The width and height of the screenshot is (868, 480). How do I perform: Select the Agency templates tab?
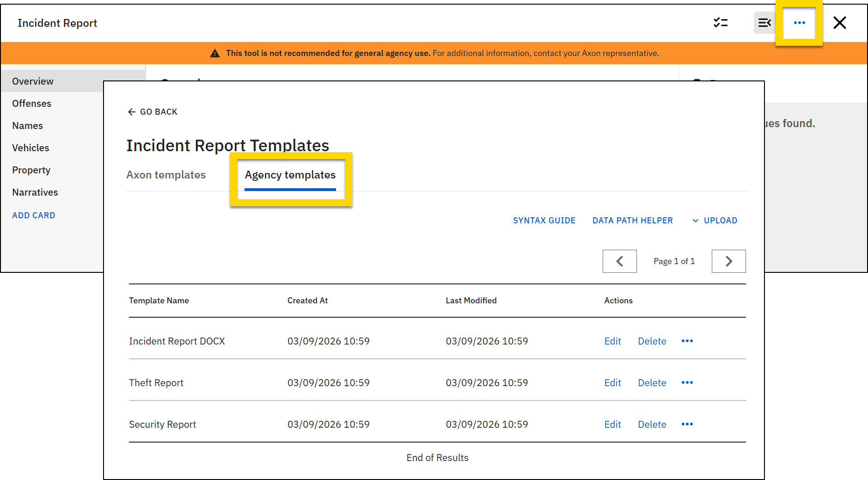[290, 175]
